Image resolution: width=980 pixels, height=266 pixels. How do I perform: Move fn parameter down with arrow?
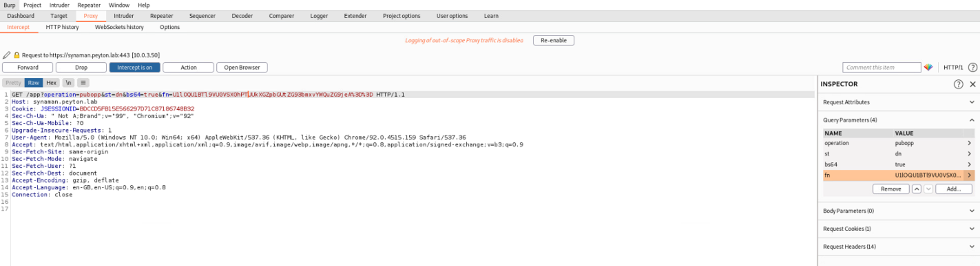pos(928,189)
